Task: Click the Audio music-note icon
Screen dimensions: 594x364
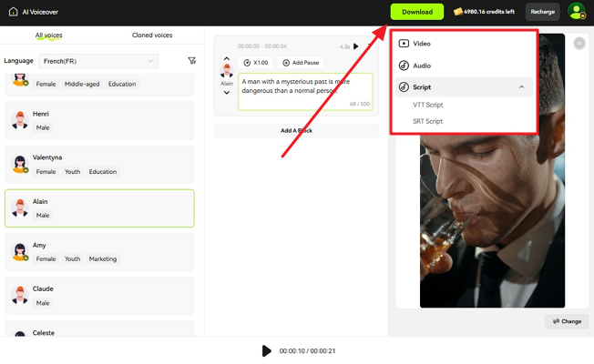Action: pos(404,66)
